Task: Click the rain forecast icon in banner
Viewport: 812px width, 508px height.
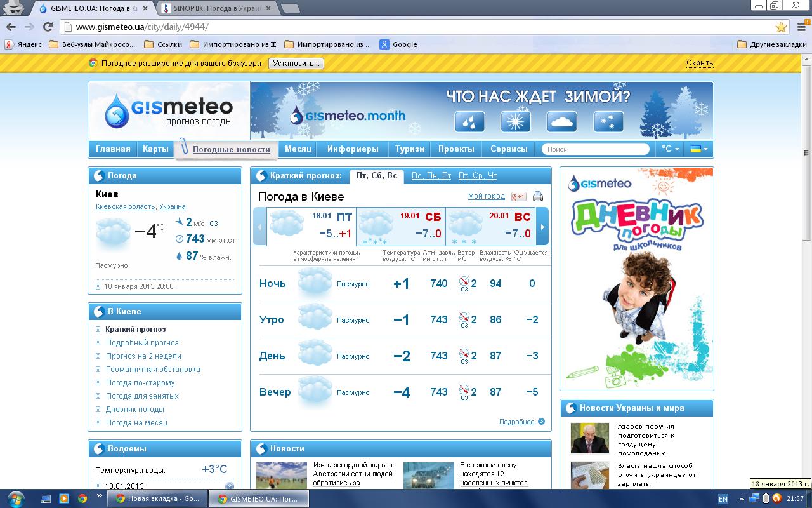Action: (469, 121)
